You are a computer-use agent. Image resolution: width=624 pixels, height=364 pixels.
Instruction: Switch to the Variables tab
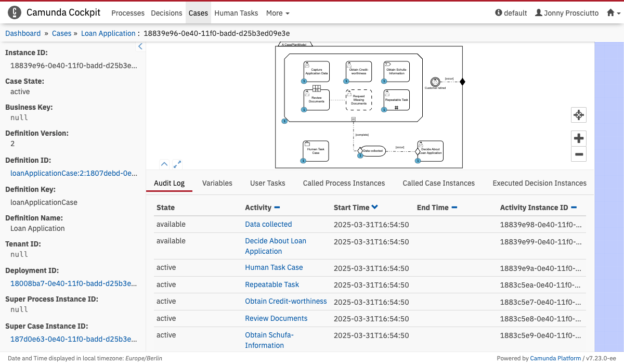click(x=217, y=183)
